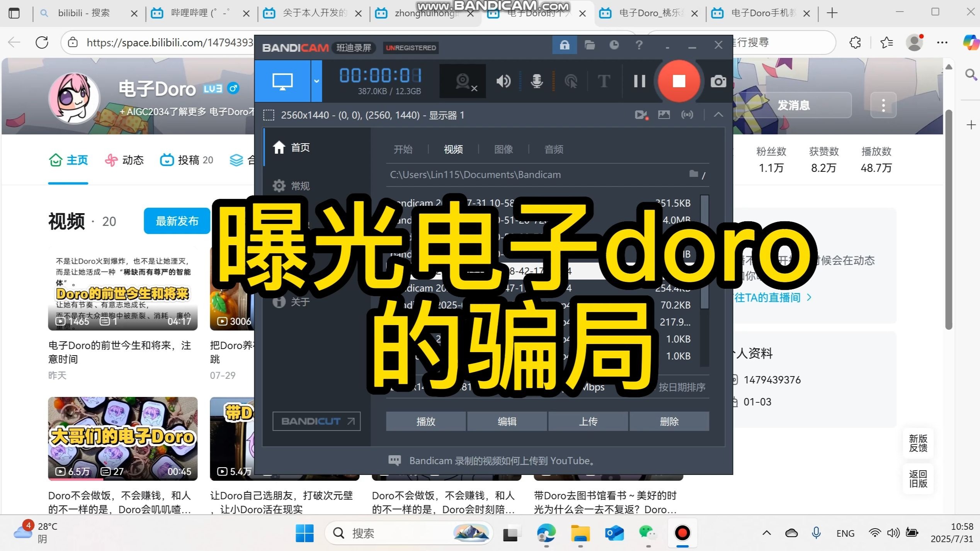980x551 pixels.
Task: Expand the system tray hidden icons chevron
Action: pos(767,533)
